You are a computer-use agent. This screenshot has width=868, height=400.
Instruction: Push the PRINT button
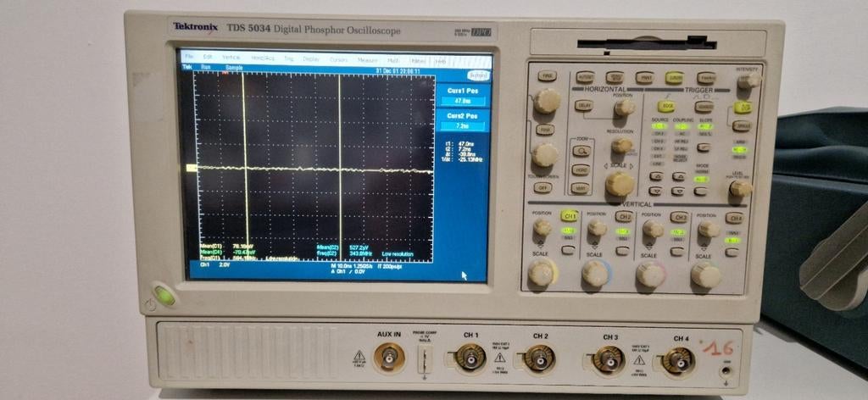pos(644,77)
